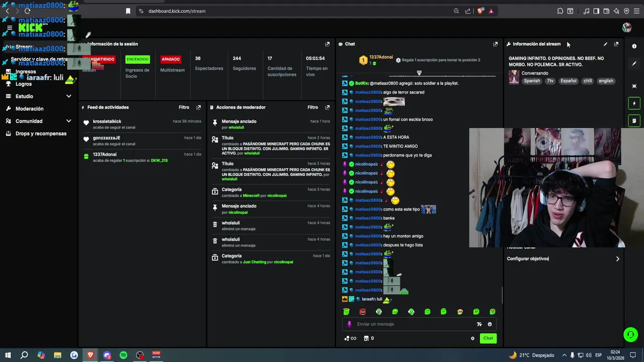The height and width of the screenshot is (362, 644).
Task: Expand the Estudio sidebar section
Action: click(68, 97)
